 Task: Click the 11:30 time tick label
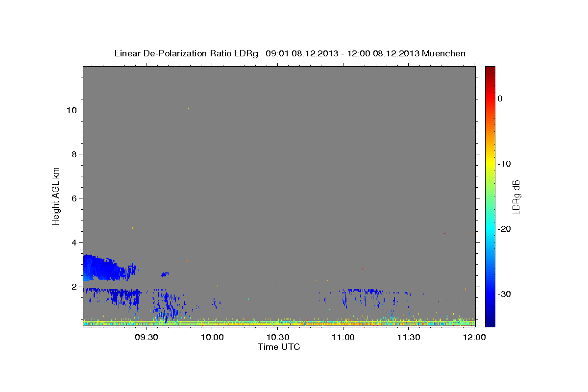pos(409,337)
